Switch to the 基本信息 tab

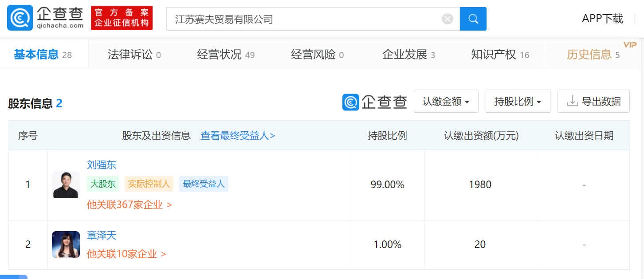(43, 55)
